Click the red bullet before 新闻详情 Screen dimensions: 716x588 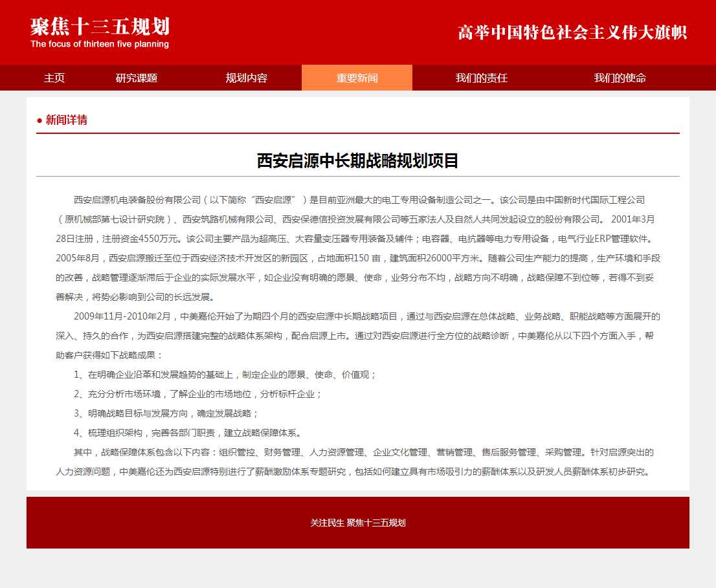point(39,120)
